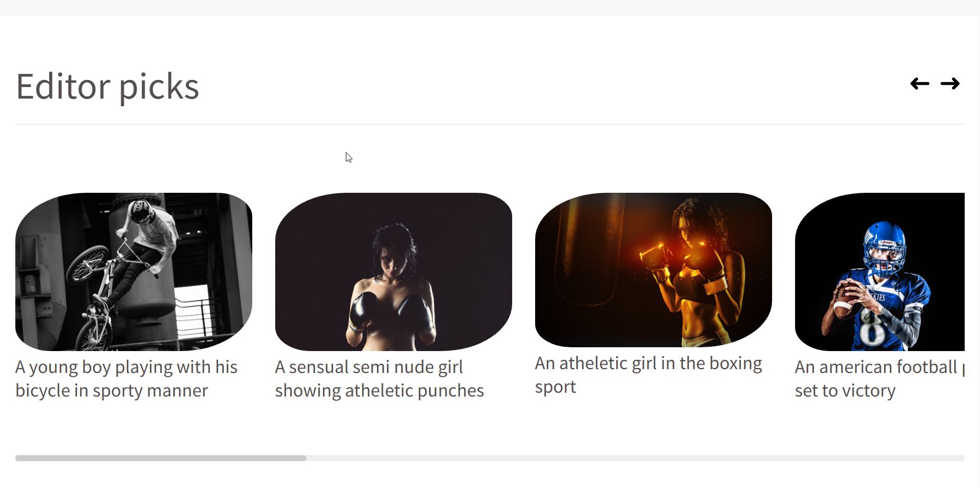Click the 'A young boy playing with his bicycle' caption

point(126,378)
